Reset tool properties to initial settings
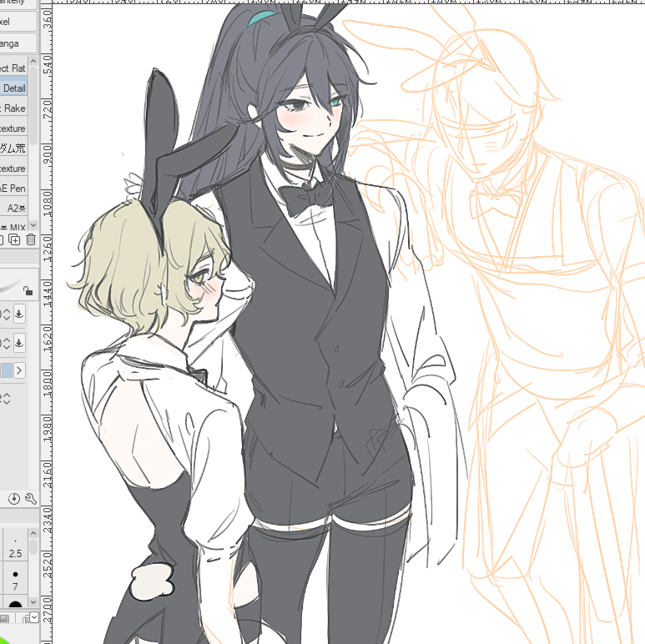Screen dimensions: 645x644 pos(14,498)
